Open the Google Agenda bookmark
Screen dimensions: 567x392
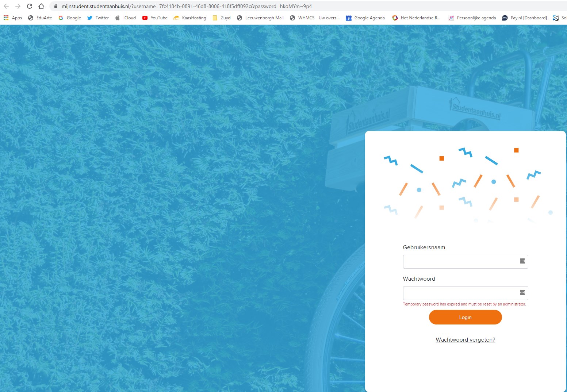point(365,18)
